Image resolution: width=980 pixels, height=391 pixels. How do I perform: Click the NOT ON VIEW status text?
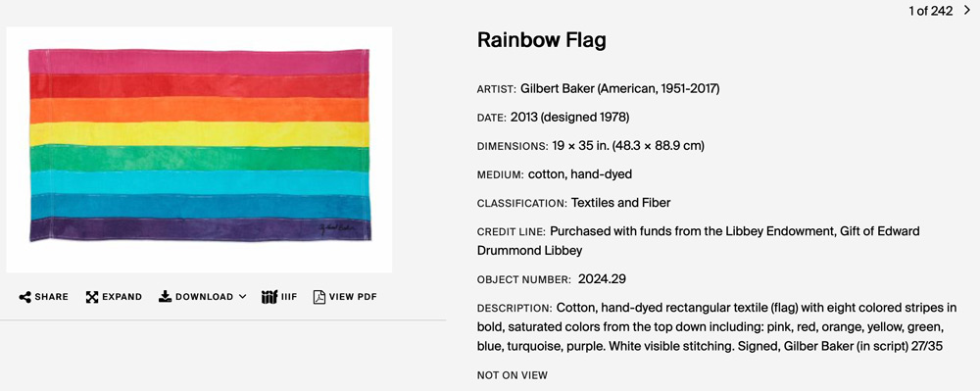coord(512,375)
